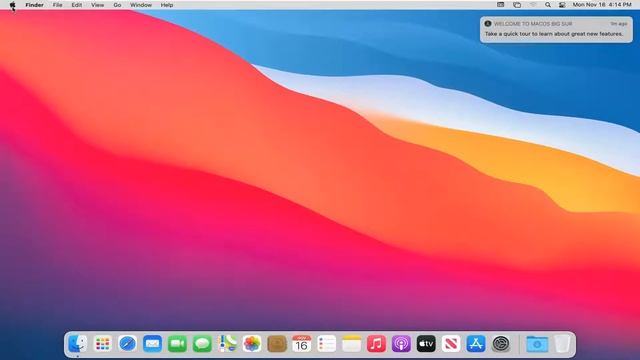
Task: Open the Downloads folder stack in Dock
Action: point(537,344)
